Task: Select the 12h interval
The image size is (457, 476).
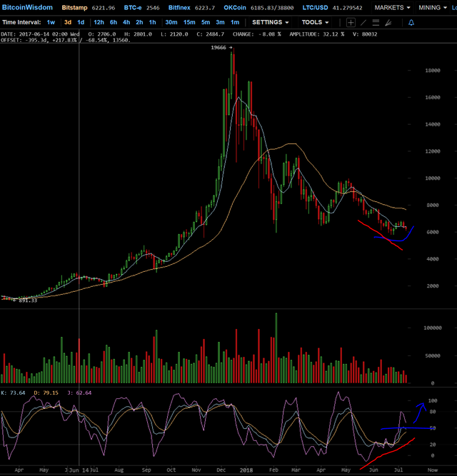Action: (x=99, y=22)
